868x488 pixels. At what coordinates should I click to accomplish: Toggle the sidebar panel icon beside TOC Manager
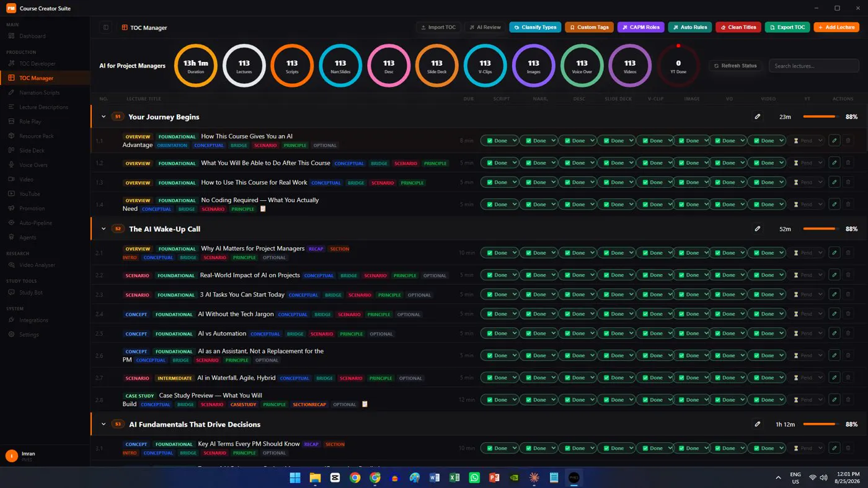click(x=106, y=27)
